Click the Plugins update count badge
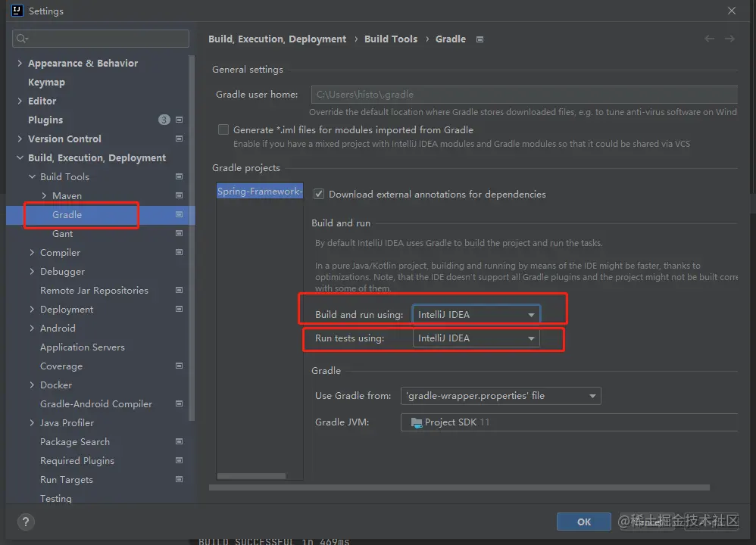The height and width of the screenshot is (545, 756). pos(164,120)
